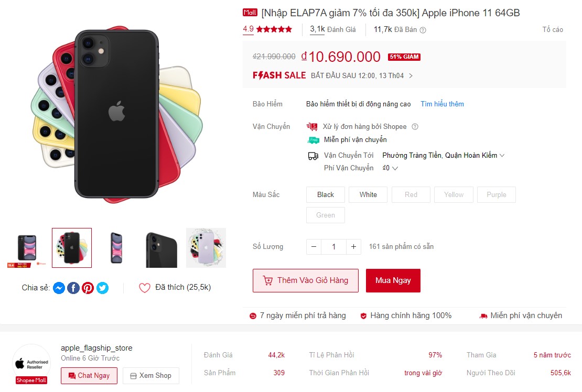Select the Black color option
The image size is (582, 392).
pyautogui.click(x=326, y=195)
